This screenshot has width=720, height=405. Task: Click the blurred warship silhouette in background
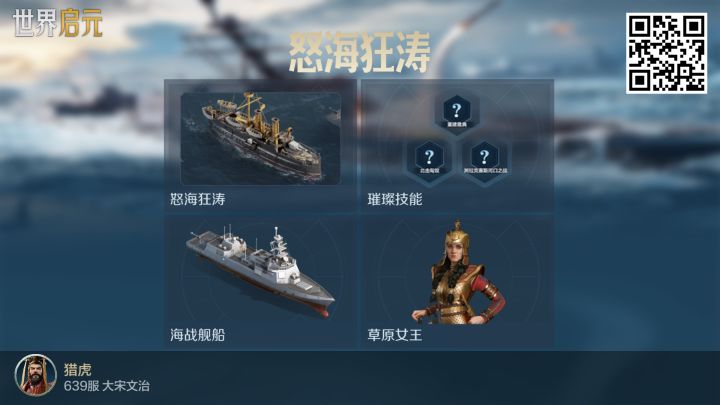96,101
